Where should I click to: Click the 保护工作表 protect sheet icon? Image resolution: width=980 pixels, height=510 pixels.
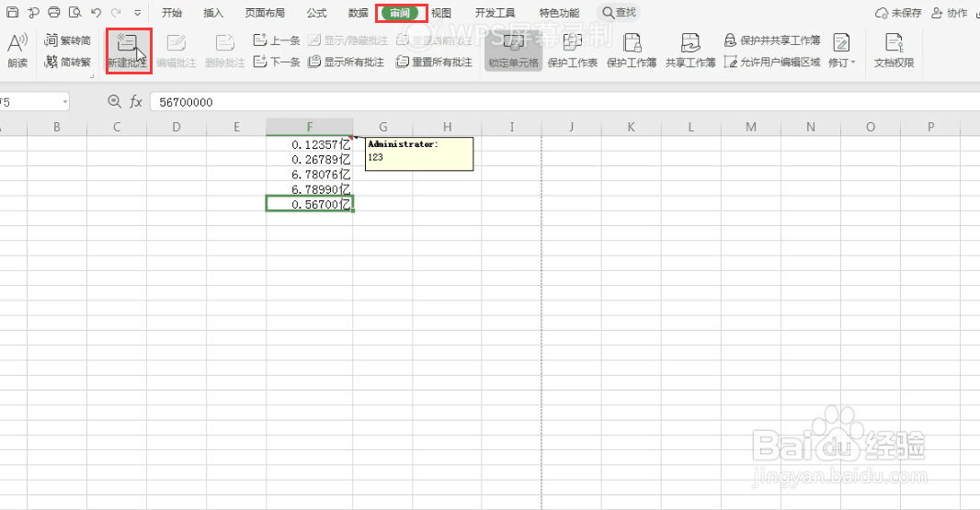[x=573, y=50]
